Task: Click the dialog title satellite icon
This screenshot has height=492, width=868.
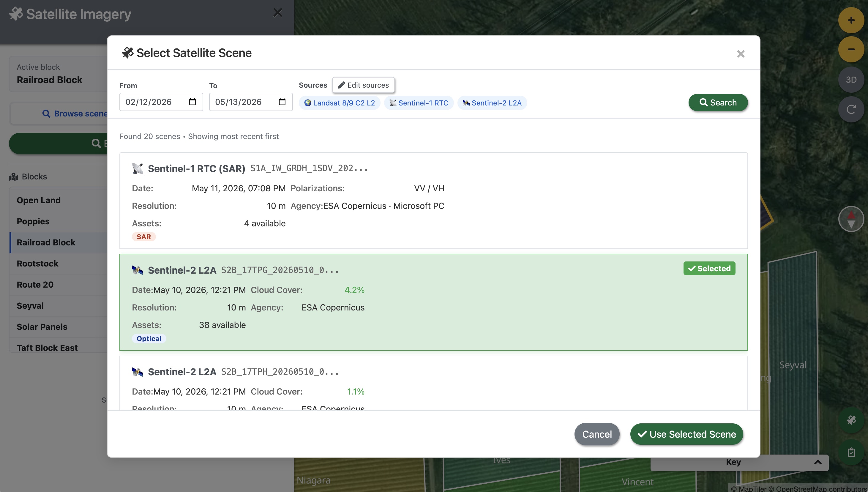Action: [128, 53]
